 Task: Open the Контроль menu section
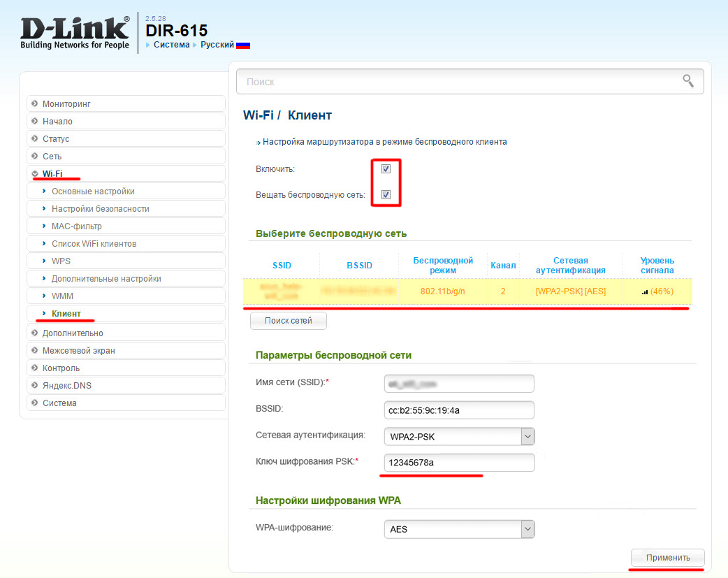click(126, 368)
